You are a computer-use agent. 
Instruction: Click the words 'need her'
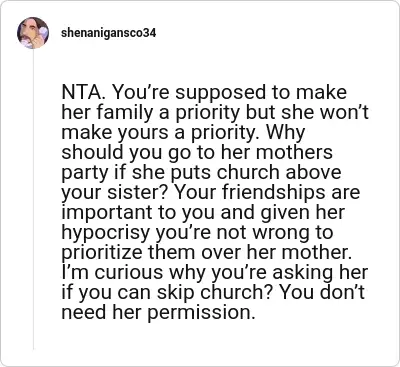pyautogui.click(x=102, y=312)
